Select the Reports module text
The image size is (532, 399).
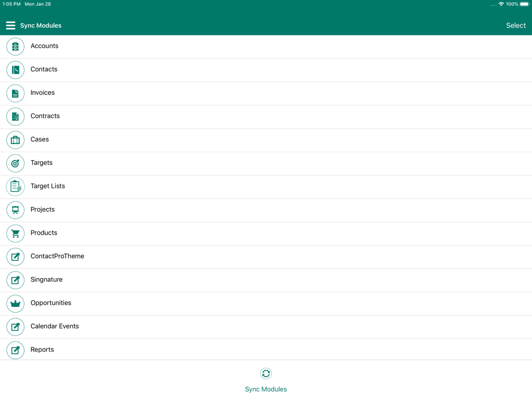point(42,350)
